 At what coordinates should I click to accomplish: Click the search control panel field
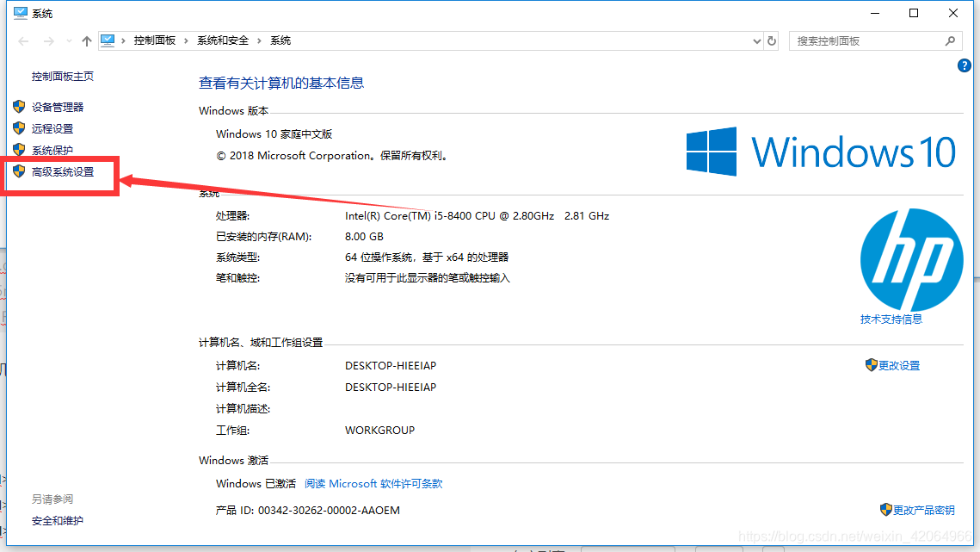pyautogui.click(x=875, y=40)
